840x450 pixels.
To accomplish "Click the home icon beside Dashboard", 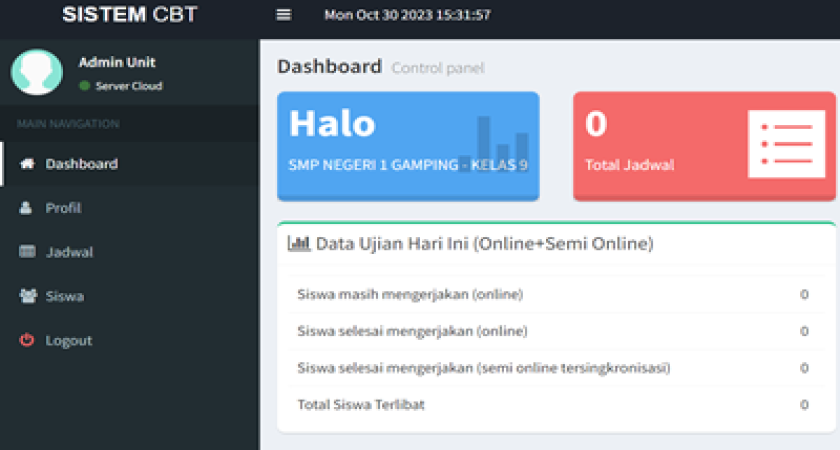I will [27, 164].
